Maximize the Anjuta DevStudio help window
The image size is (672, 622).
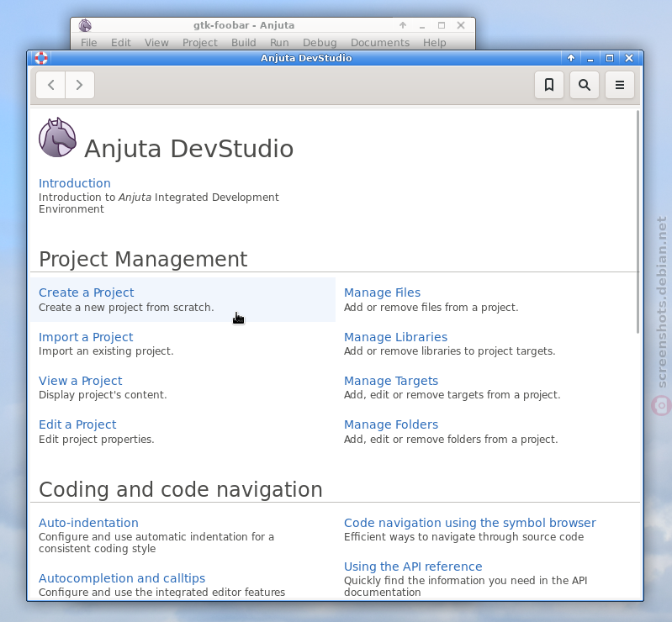tap(610, 58)
